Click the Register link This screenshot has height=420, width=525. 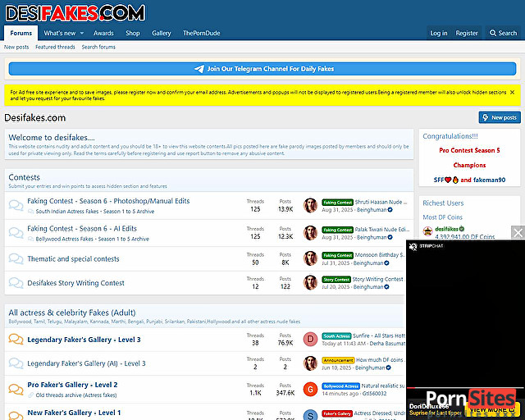coord(467,33)
